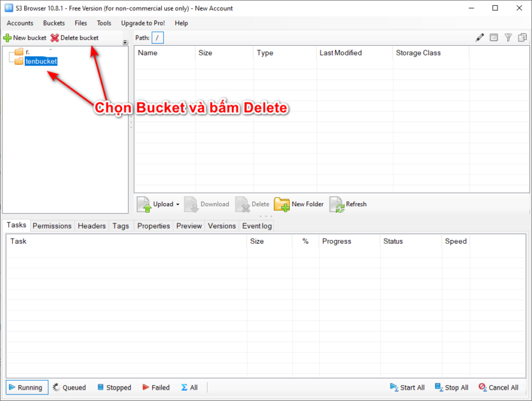Click the Cancel All button
532x401 pixels.
tap(498, 388)
